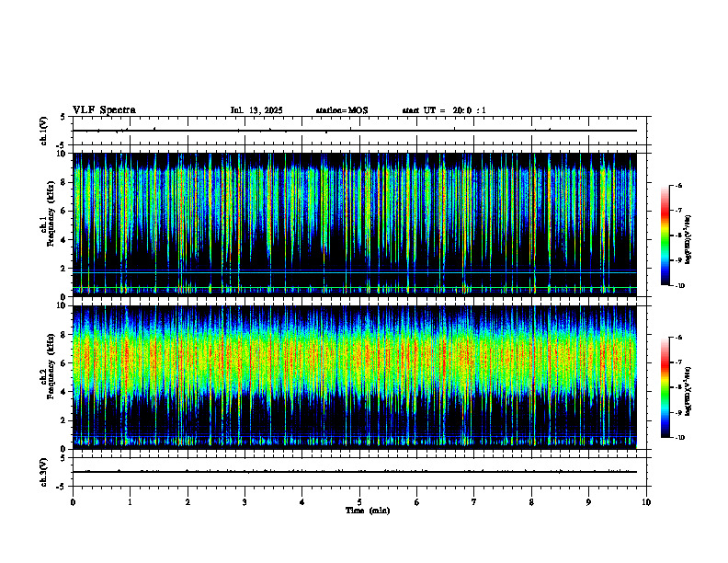Select the "ch.3(V)" waveform axis label

[x=44, y=472]
